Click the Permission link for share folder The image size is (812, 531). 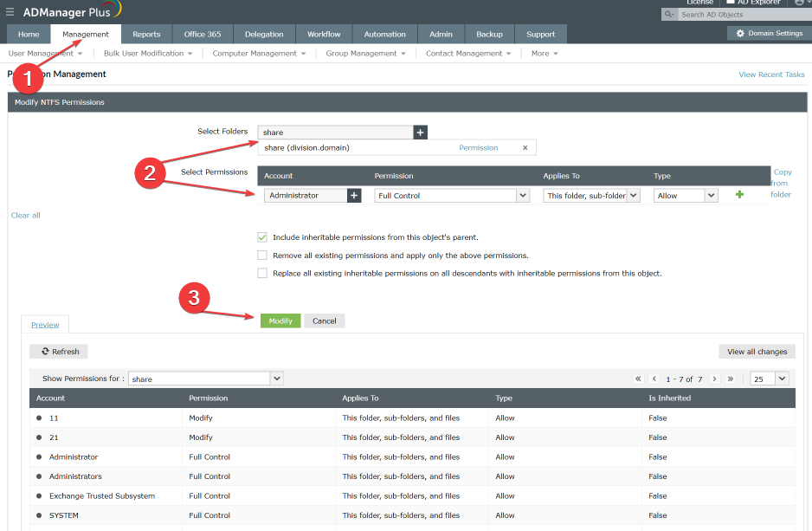(x=478, y=148)
